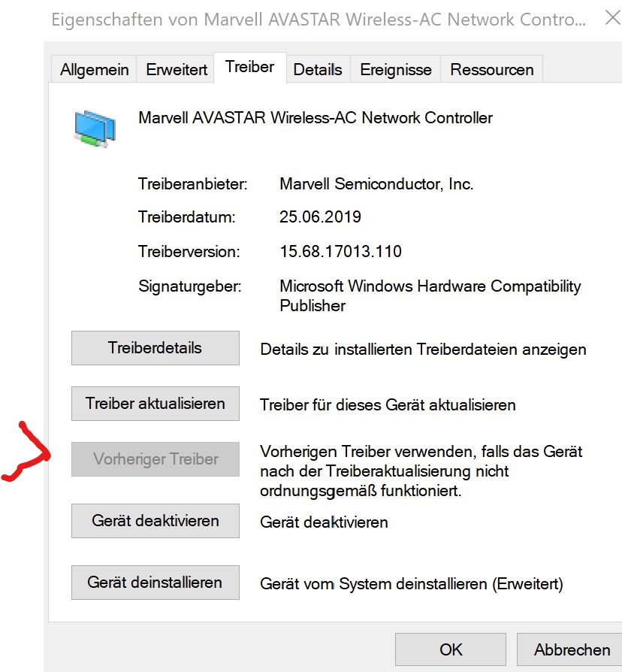
Task: Click the dialog title bar text
Action: (x=319, y=20)
